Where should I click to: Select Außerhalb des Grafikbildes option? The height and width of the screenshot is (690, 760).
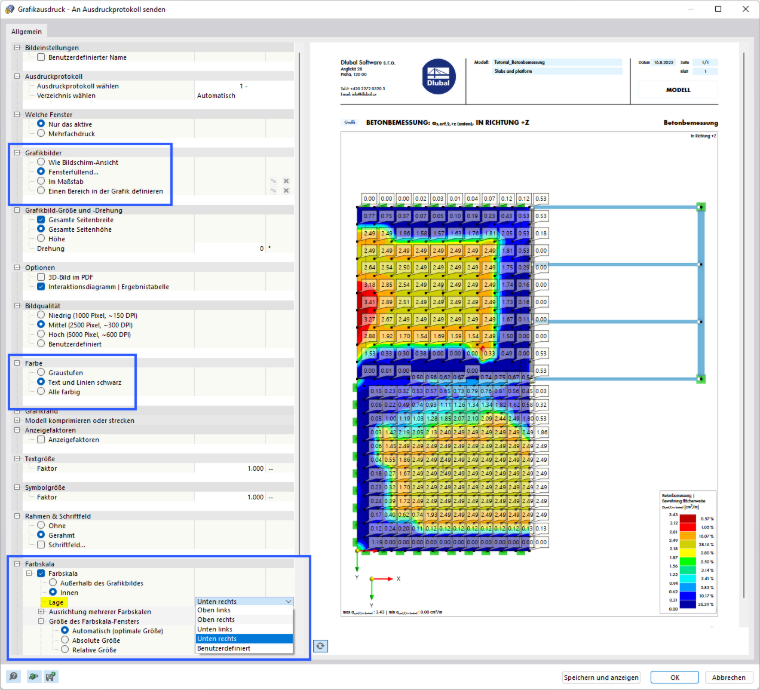point(53,583)
